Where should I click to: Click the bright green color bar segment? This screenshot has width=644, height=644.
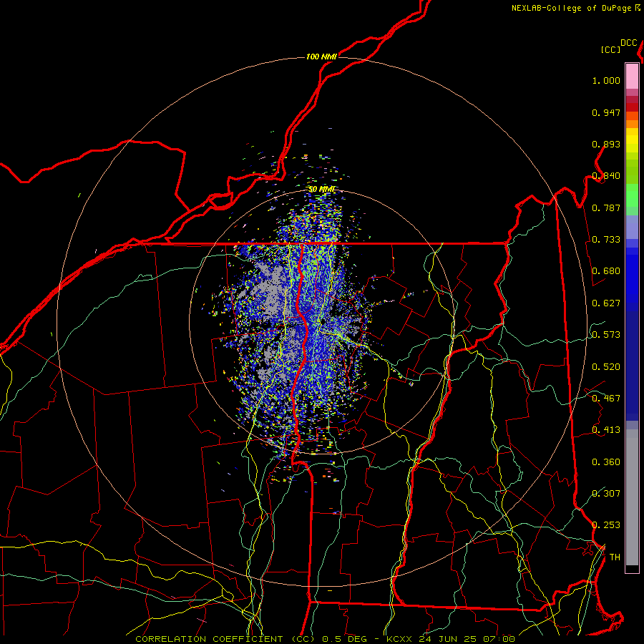[632, 195]
